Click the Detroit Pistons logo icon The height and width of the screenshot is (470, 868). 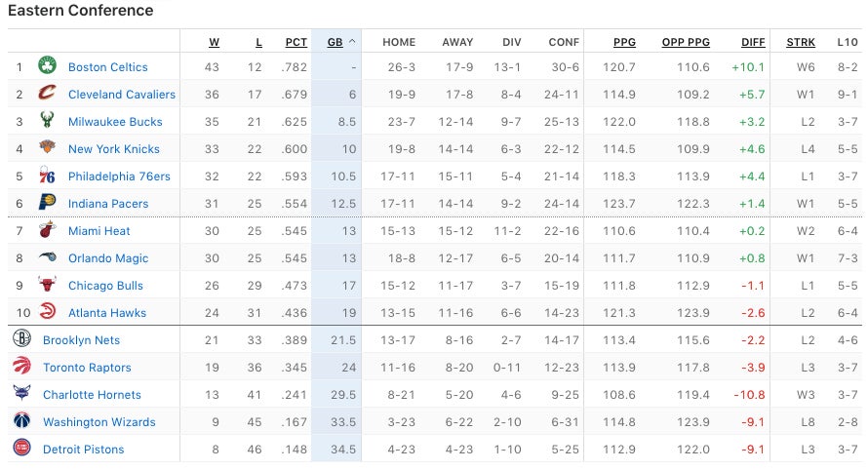pyautogui.click(x=21, y=449)
